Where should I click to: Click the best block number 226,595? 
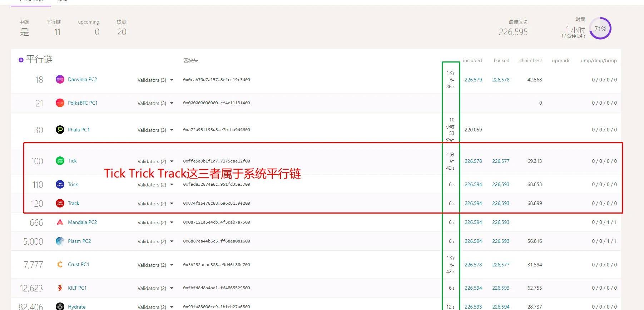(513, 32)
